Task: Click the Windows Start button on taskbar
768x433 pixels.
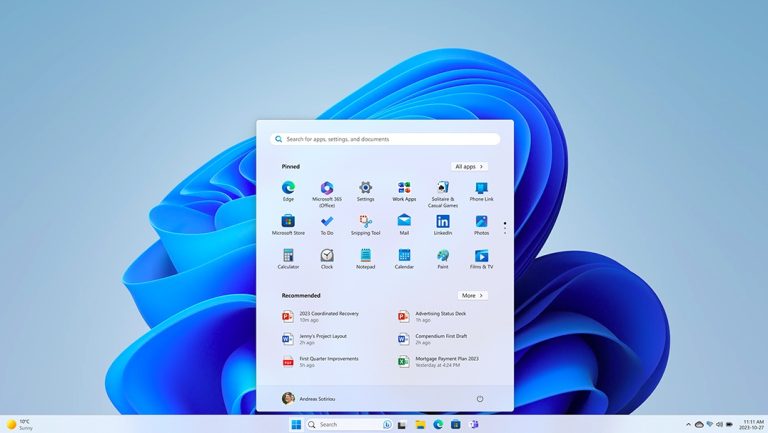Action: [296, 425]
